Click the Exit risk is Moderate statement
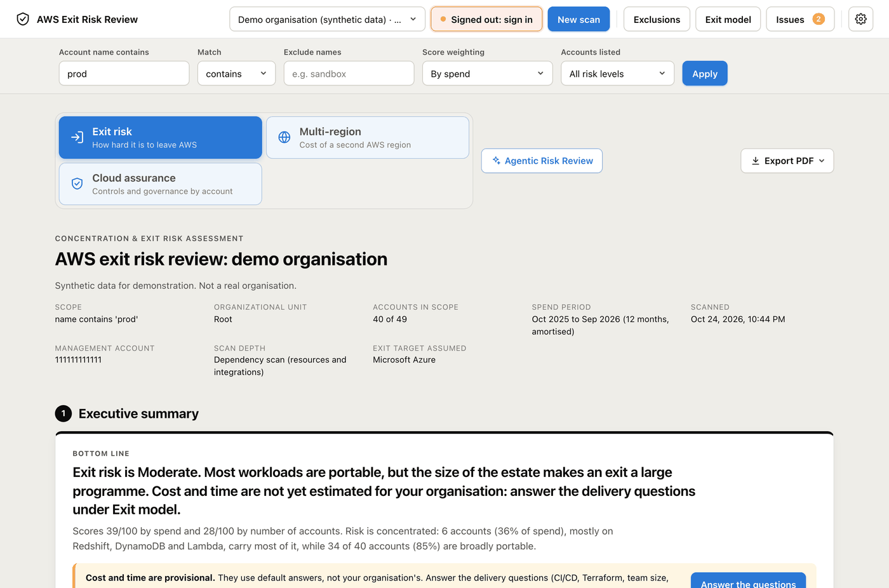 tap(384, 491)
